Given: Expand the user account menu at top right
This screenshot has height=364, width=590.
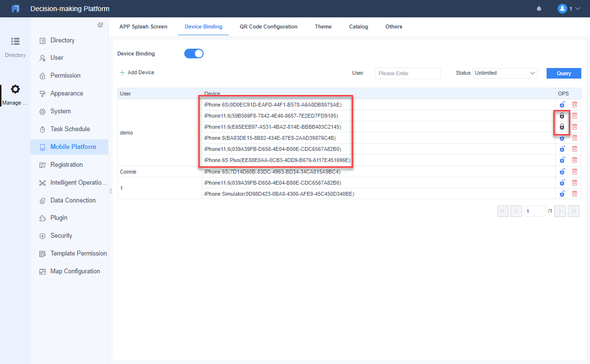Looking at the screenshot, I should click(568, 9).
